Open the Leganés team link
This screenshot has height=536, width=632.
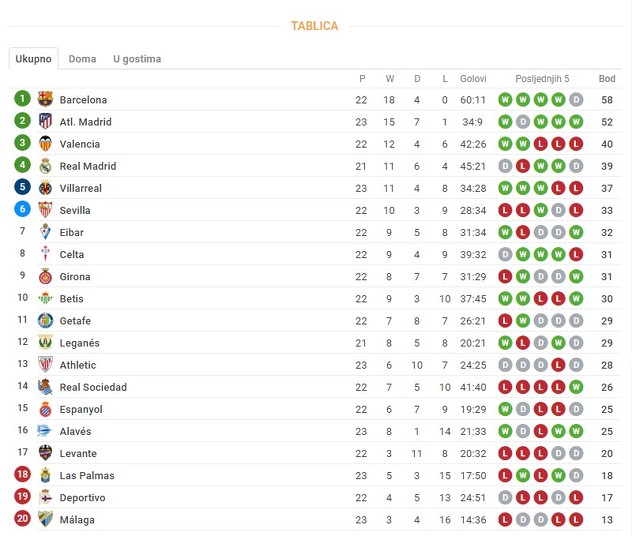click(79, 343)
